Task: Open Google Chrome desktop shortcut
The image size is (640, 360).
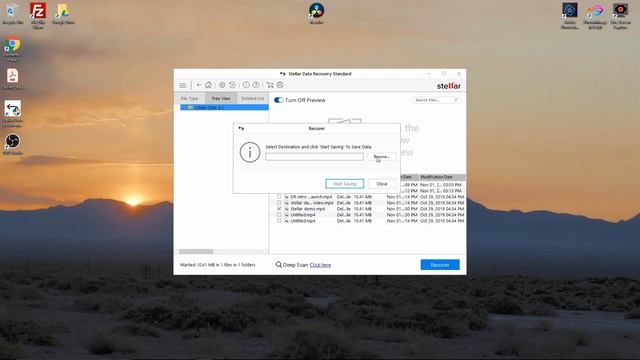Action: [x=13, y=48]
